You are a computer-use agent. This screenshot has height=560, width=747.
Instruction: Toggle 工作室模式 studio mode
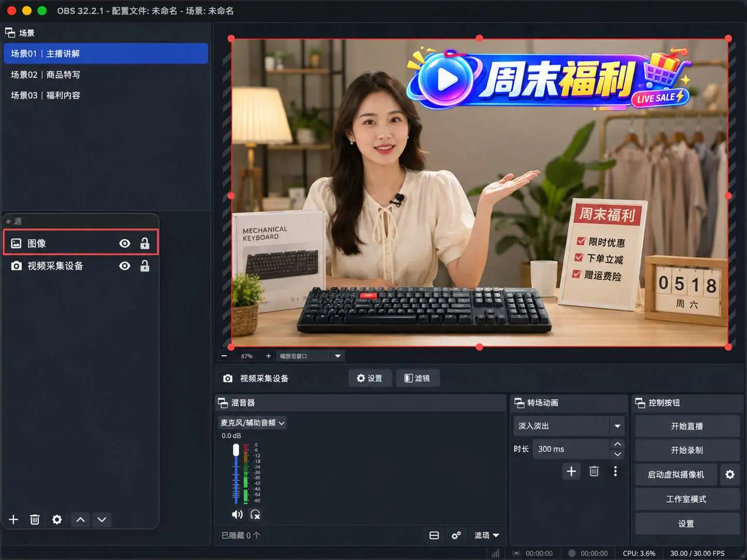[x=687, y=499]
